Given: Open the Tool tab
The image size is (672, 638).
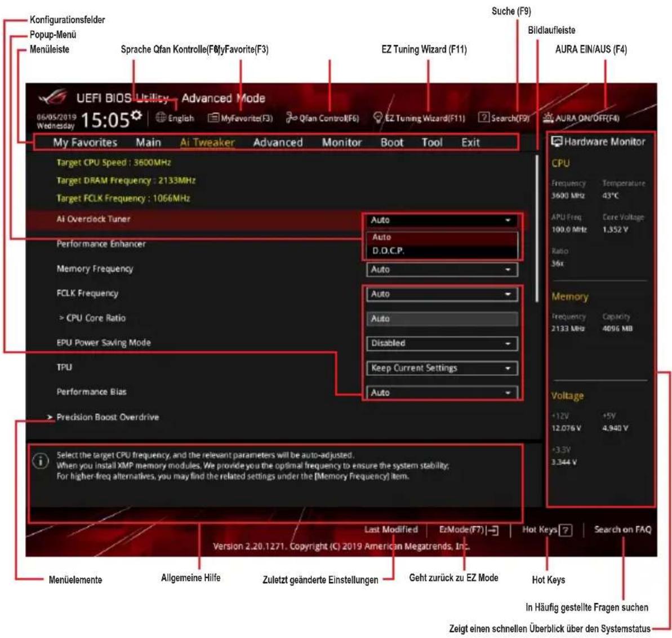Looking at the screenshot, I should (x=431, y=143).
